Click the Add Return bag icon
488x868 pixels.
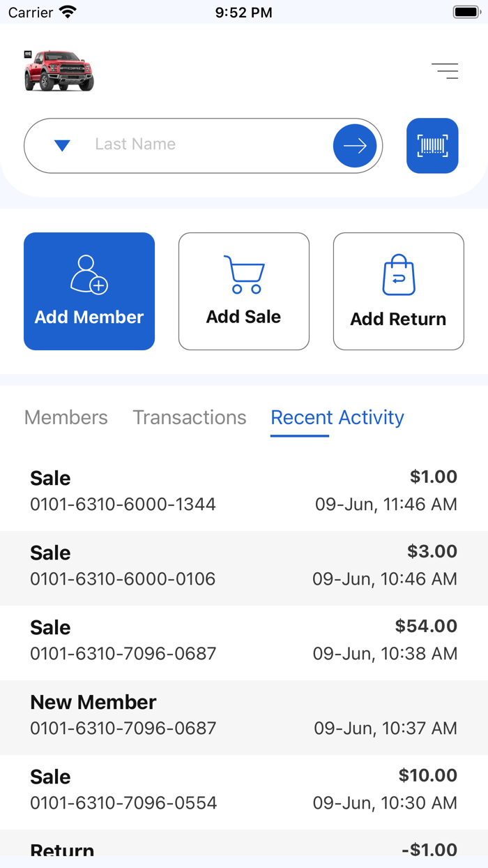point(399,276)
